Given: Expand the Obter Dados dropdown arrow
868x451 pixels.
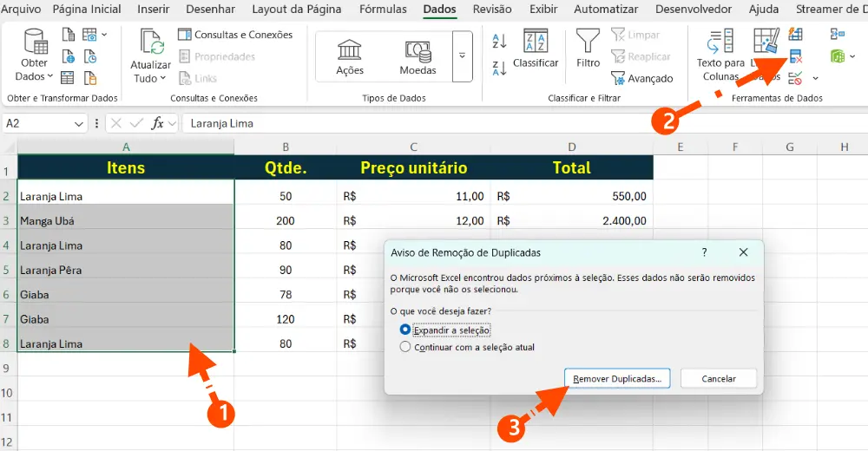Looking at the screenshot, I should [49, 76].
